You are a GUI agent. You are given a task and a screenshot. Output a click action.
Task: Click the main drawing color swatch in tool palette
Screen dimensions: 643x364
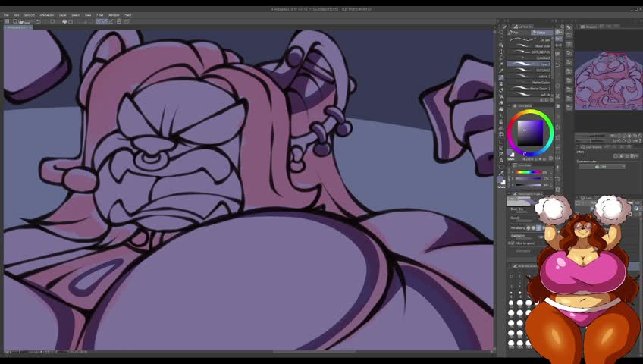pos(500,179)
